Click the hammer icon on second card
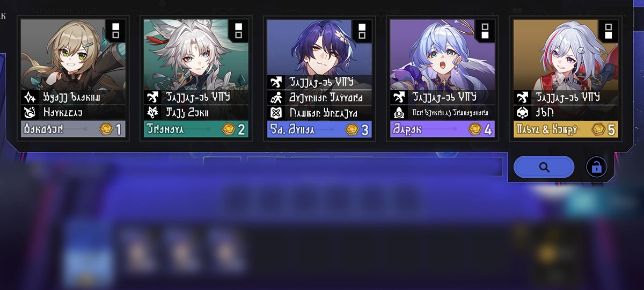This screenshot has width=644, height=290. point(151,97)
